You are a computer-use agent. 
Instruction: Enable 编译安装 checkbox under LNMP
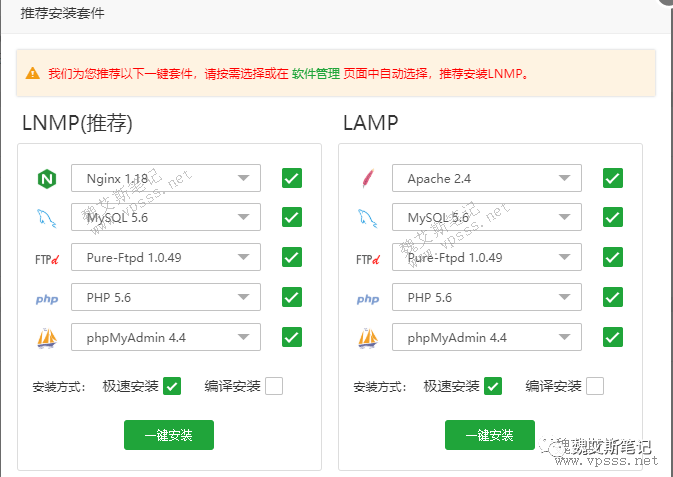[x=274, y=386]
